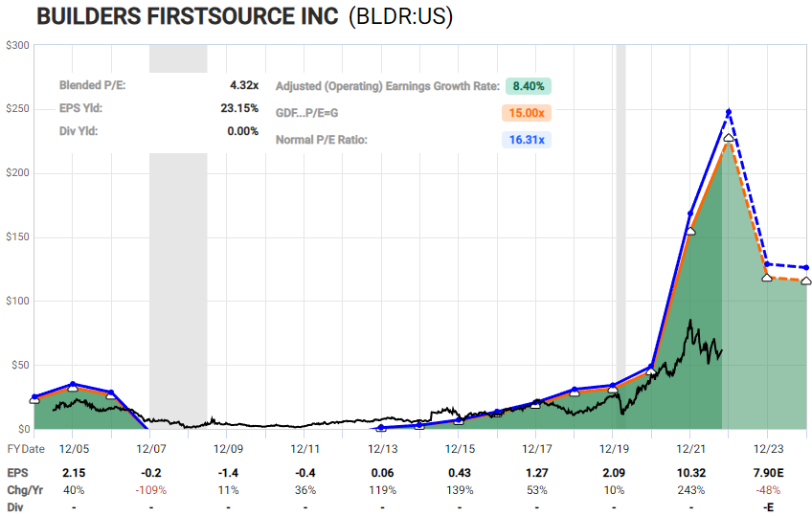The width and height of the screenshot is (812, 516).
Task: Click the EPS value -0.4
Action: point(305,473)
